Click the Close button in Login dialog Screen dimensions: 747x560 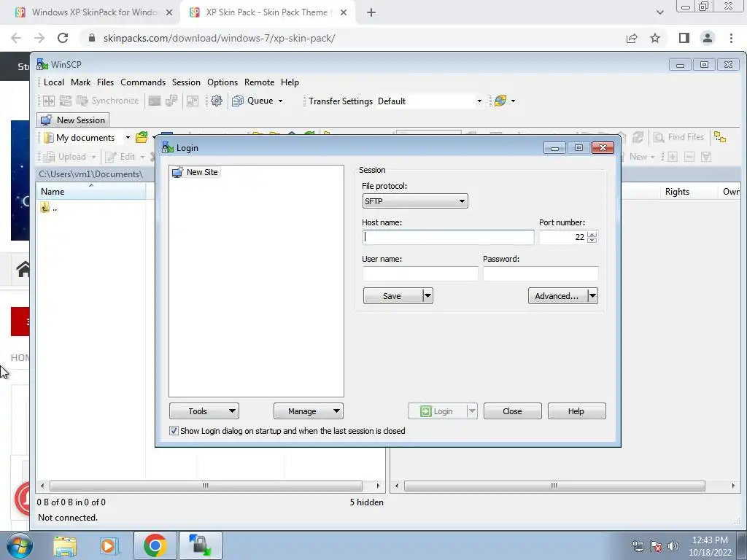click(513, 411)
